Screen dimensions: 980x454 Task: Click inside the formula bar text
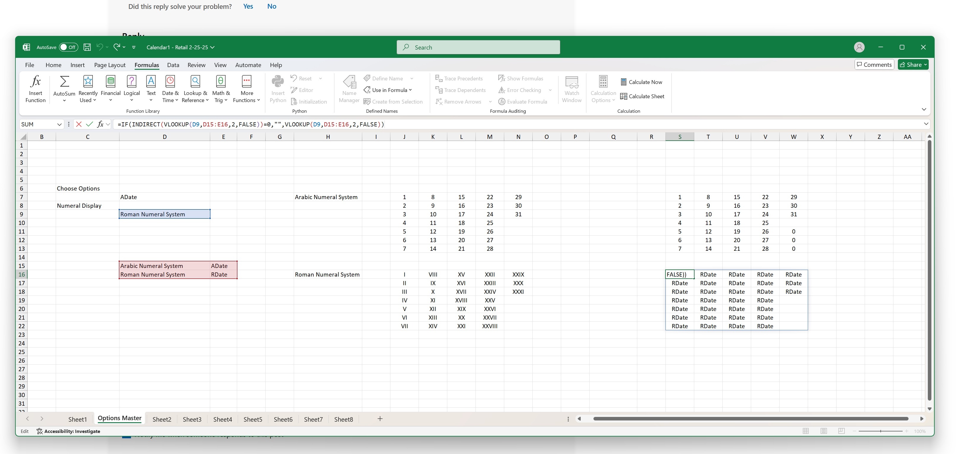coord(251,124)
